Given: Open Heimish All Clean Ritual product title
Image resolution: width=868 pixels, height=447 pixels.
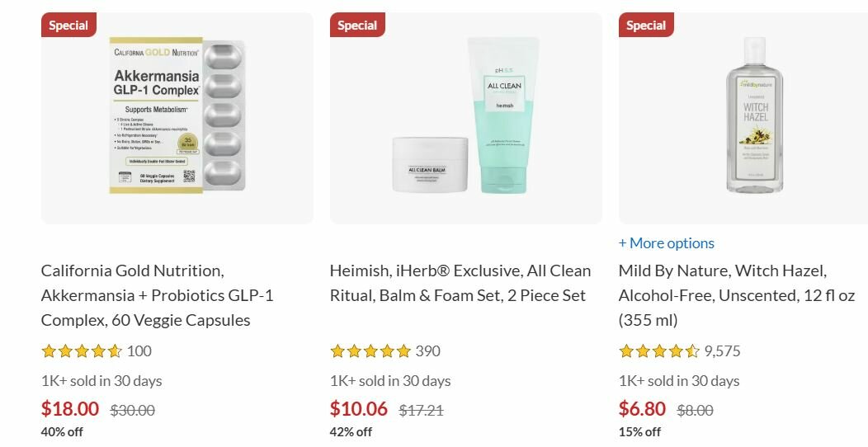Looking at the screenshot, I should coord(460,283).
